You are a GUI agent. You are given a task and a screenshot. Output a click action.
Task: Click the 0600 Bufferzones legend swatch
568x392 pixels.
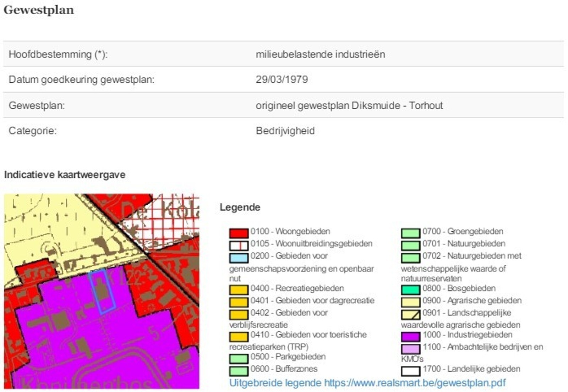tap(239, 371)
